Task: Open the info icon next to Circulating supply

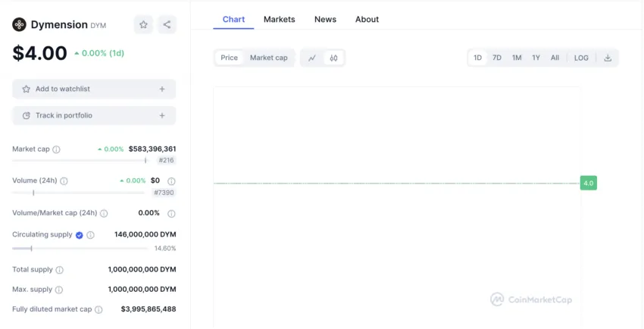Action: (x=90, y=235)
